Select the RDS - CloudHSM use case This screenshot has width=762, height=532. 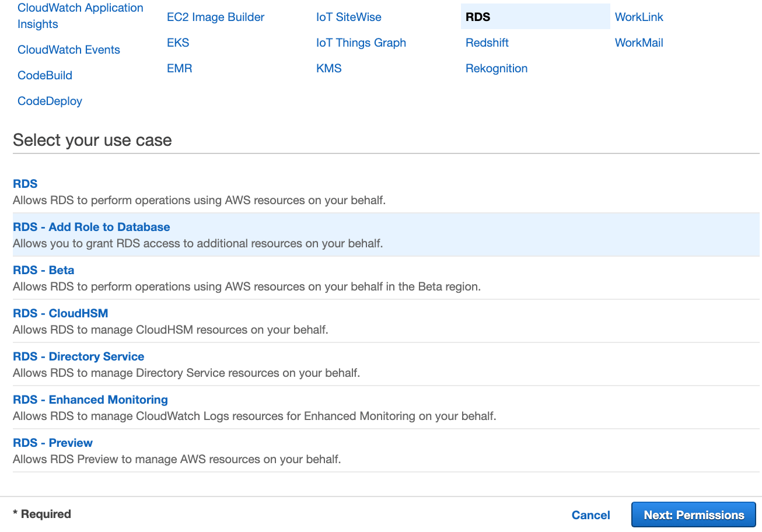coord(60,313)
